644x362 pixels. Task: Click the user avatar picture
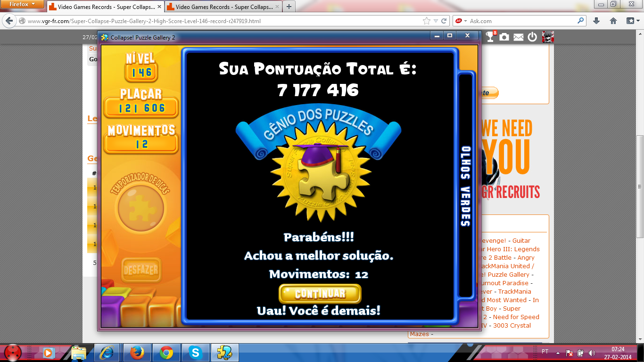click(547, 37)
